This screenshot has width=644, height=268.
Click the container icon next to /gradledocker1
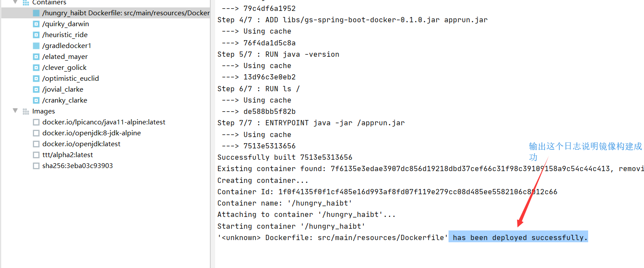(36, 45)
